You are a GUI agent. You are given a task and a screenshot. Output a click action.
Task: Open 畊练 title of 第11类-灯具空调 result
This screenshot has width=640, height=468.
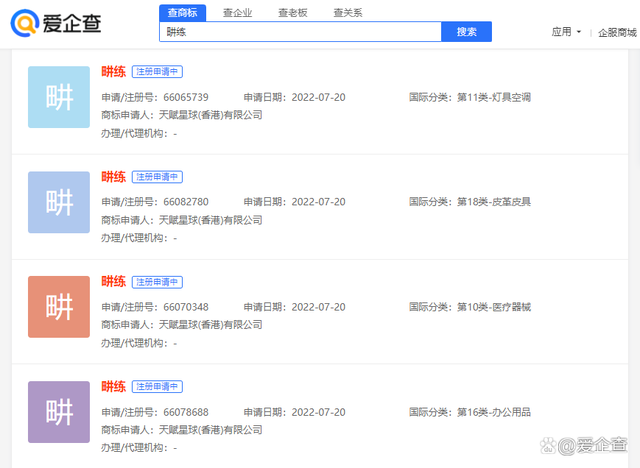113,72
